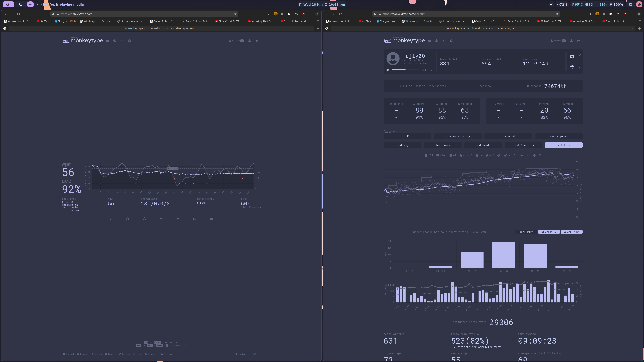This screenshot has height=362, width=644.
Task: Open leaderboards crown icon in left window
Action: tap(114, 41)
